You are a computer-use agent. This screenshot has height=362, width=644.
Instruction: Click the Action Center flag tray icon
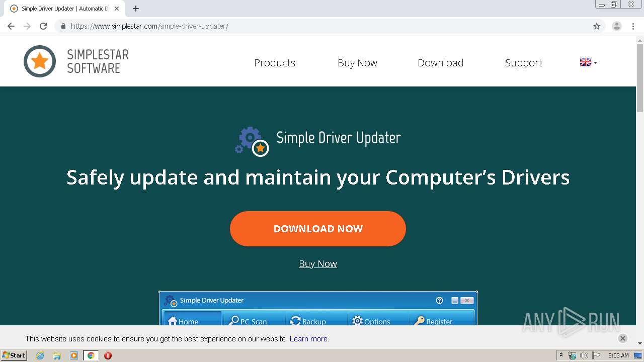(x=596, y=355)
